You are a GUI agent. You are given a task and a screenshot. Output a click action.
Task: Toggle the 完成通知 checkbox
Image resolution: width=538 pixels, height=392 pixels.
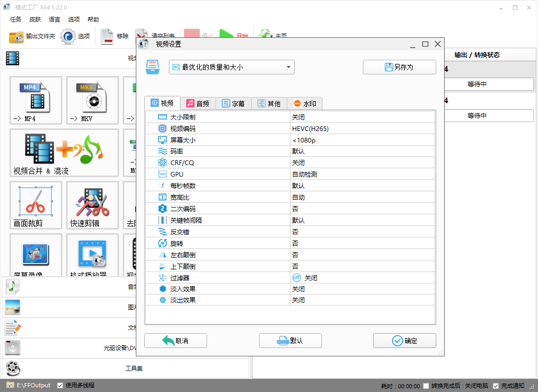coord(496,386)
